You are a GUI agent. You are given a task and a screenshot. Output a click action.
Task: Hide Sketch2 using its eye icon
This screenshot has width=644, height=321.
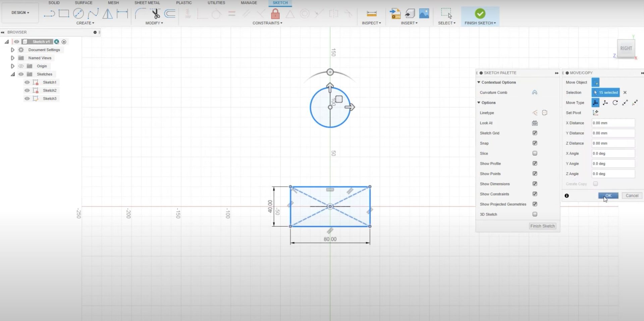27,90
